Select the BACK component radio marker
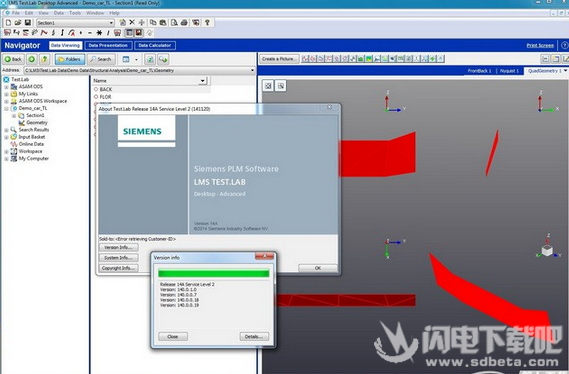The image size is (569, 374). tap(96, 89)
